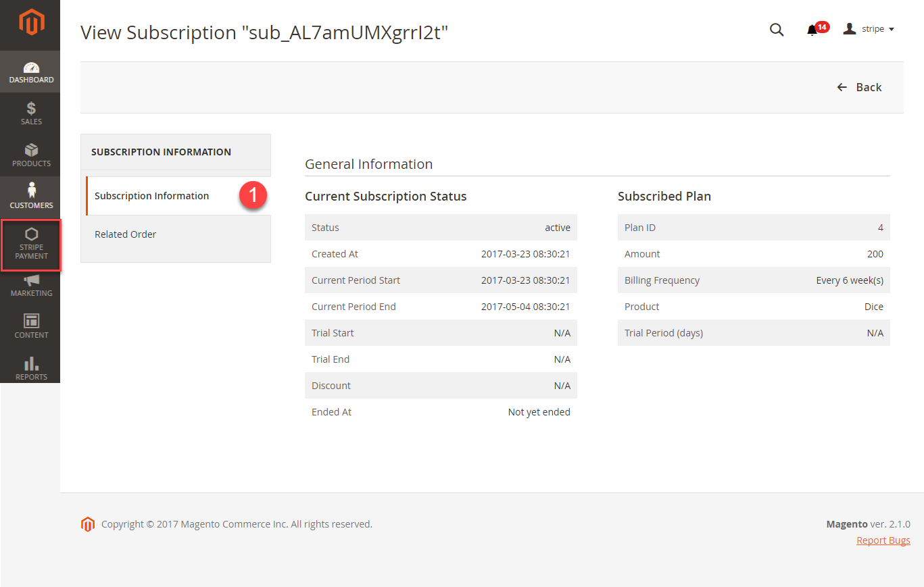The width and height of the screenshot is (924, 587).
Task: Select the Subscription Information tab
Action: tap(152, 196)
